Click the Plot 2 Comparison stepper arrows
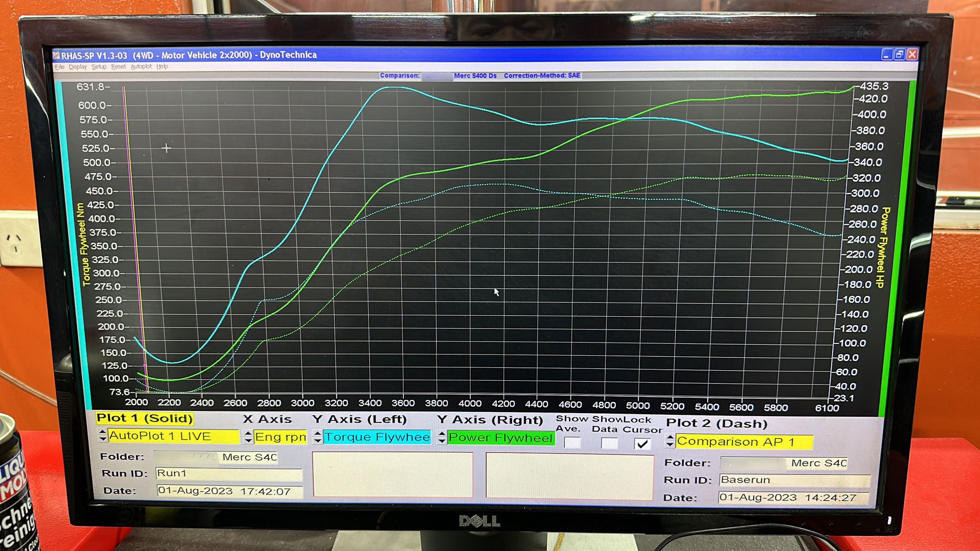 670,441
